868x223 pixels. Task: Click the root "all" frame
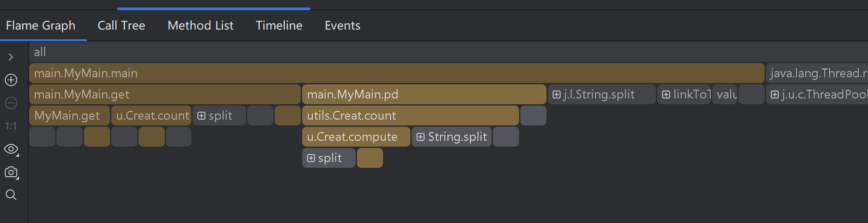[x=442, y=52]
